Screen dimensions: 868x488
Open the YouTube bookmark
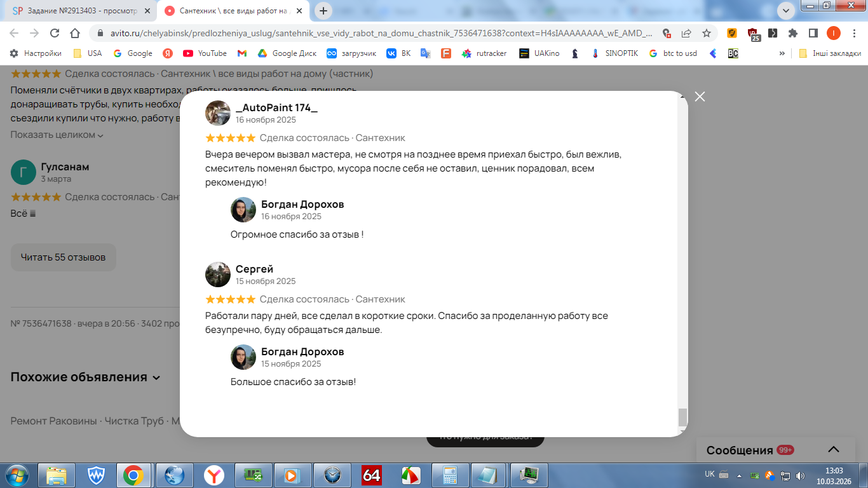[x=205, y=53]
